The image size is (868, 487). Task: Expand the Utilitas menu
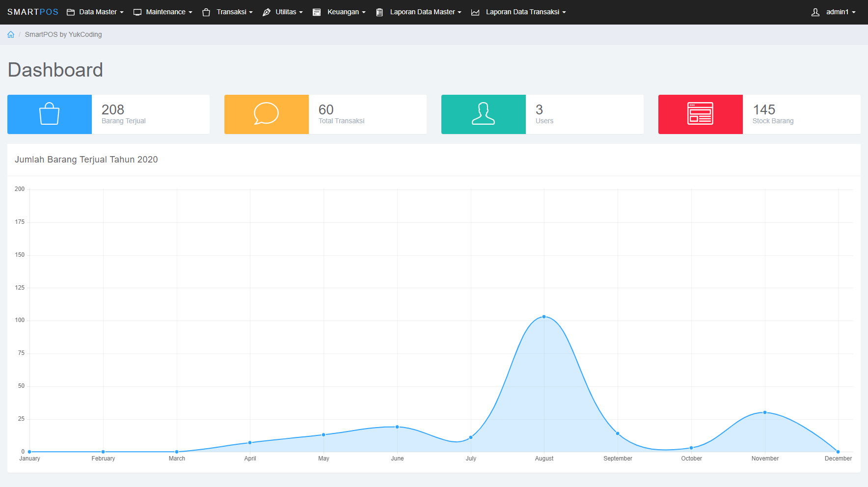pyautogui.click(x=283, y=12)
